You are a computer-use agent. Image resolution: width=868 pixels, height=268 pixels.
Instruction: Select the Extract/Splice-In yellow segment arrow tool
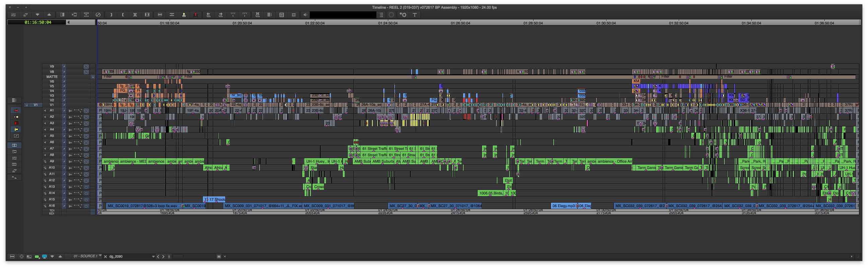(16, 117)
